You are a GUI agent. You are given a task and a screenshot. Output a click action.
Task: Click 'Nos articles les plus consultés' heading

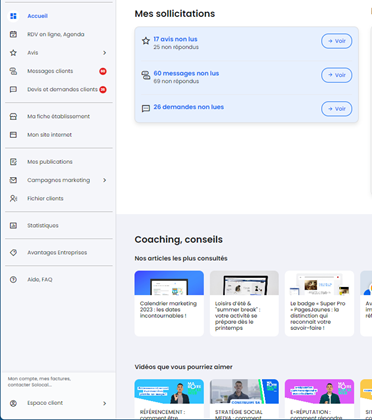click(x=181, y=258)
